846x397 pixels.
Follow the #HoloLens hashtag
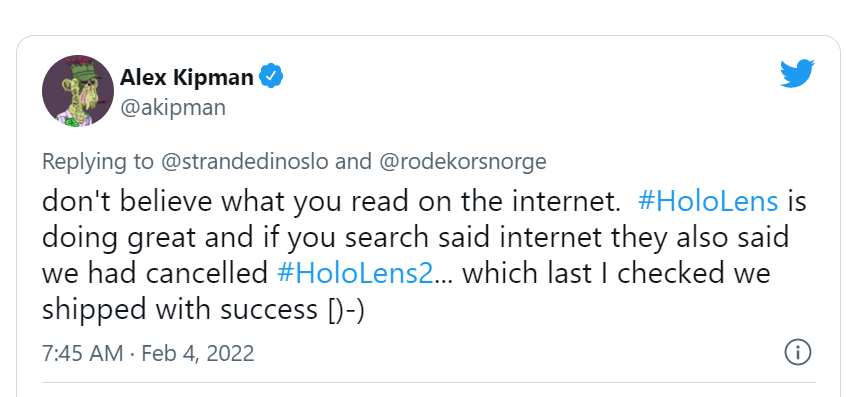tap(708, 202)
